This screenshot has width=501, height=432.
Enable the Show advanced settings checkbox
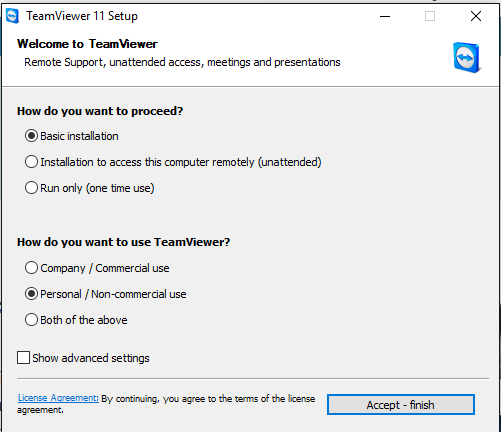(83, 358)
